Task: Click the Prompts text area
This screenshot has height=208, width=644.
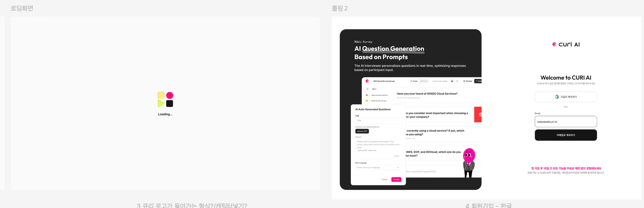Action: (x=378, y=148)
